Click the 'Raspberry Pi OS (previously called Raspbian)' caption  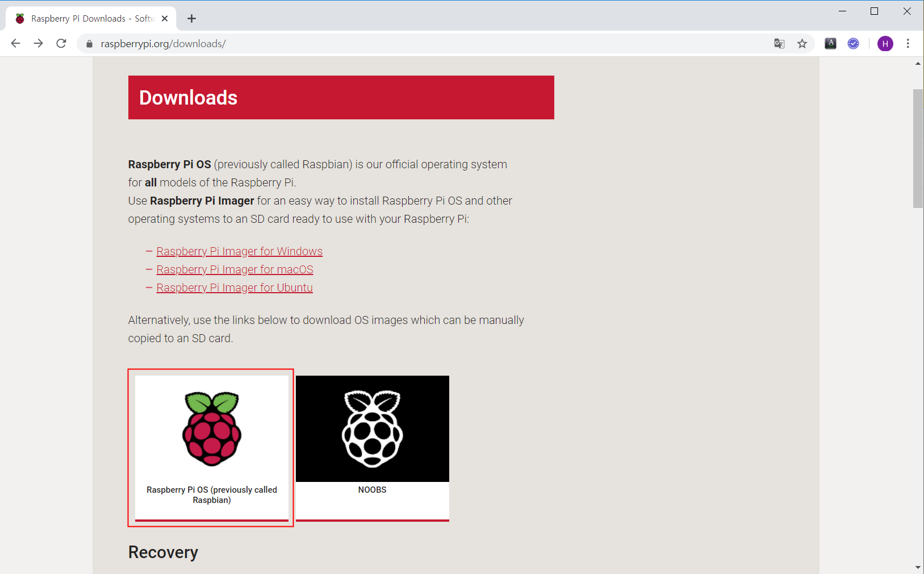click(x=212, y=495)
